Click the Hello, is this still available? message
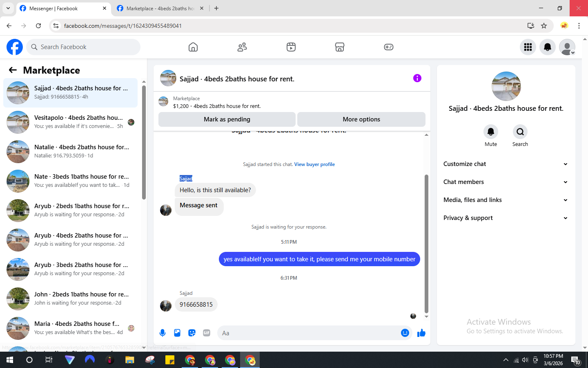The width and height of the screenshot is (588, 368). pos(215,190)
